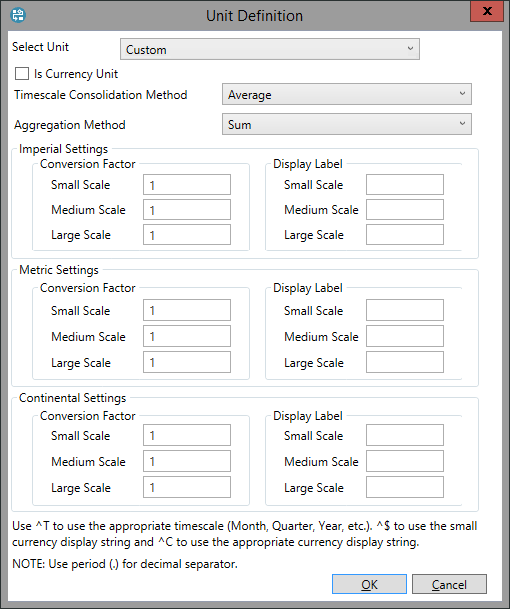510x609 pixels.
Task: Select Metric Conversion Factor Small Scale field
Action: click(x=187, y=310)
